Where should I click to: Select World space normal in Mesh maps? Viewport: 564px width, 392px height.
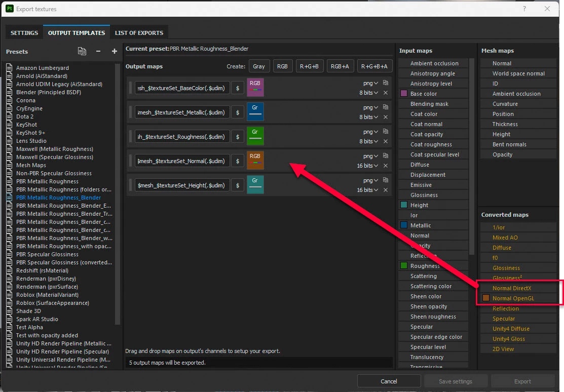518,73
